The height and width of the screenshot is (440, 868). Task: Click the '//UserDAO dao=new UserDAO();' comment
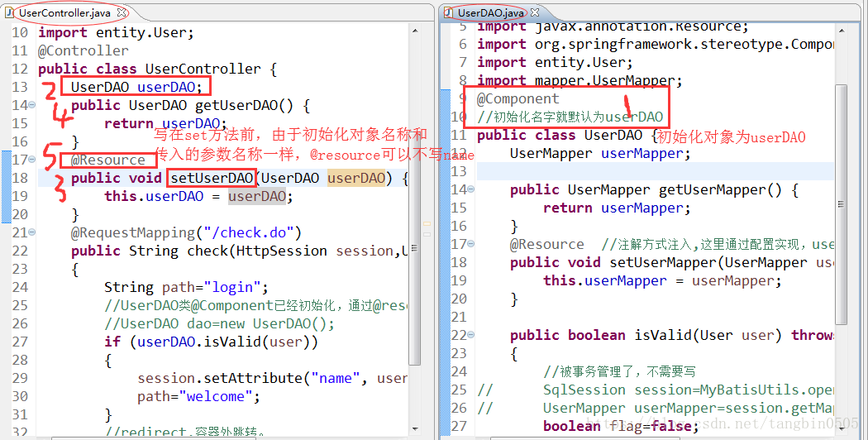(x=219, y=323)
